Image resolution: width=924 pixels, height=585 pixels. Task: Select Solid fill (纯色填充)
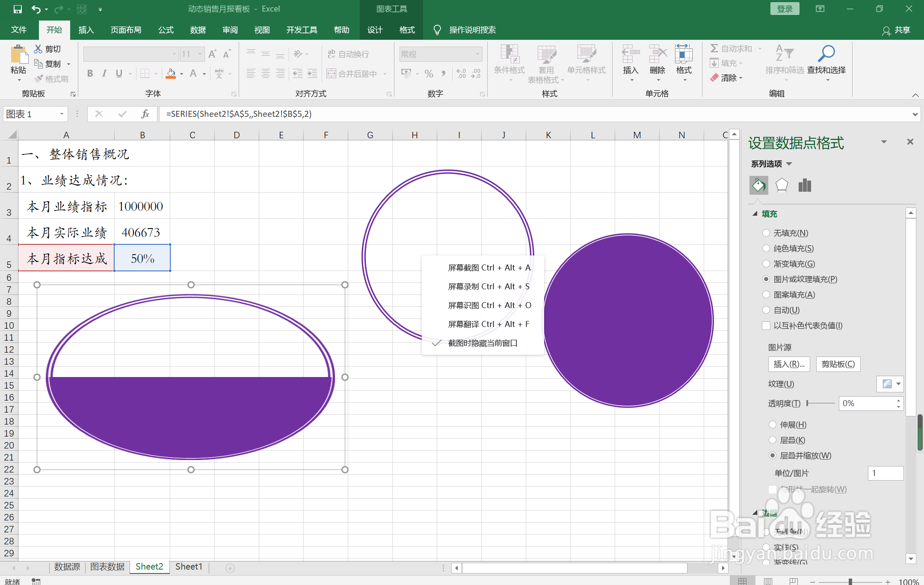point(766,248)
